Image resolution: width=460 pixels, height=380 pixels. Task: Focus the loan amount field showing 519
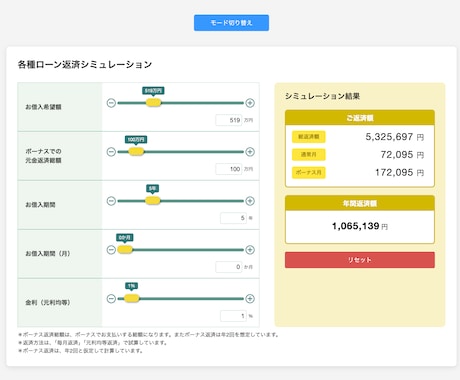click(x=229, y=120)
